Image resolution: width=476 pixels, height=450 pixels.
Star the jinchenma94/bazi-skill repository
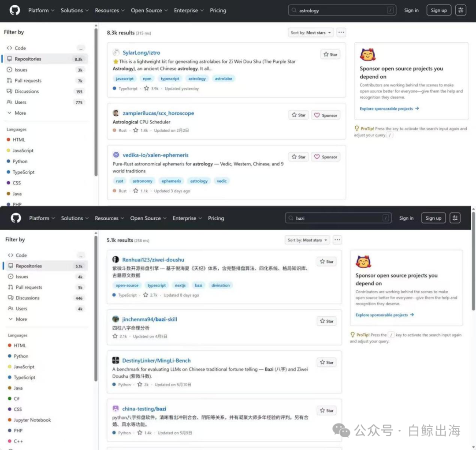pos(326,321)
